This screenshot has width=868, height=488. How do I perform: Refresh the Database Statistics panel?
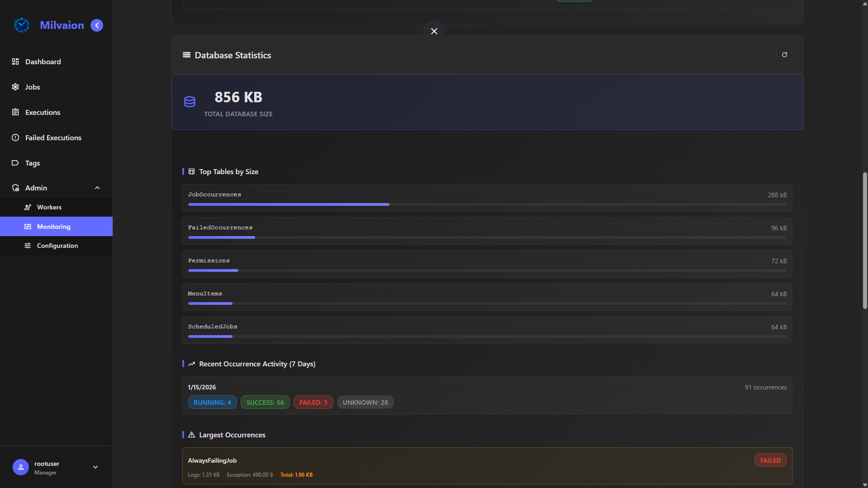pos(784,55)
